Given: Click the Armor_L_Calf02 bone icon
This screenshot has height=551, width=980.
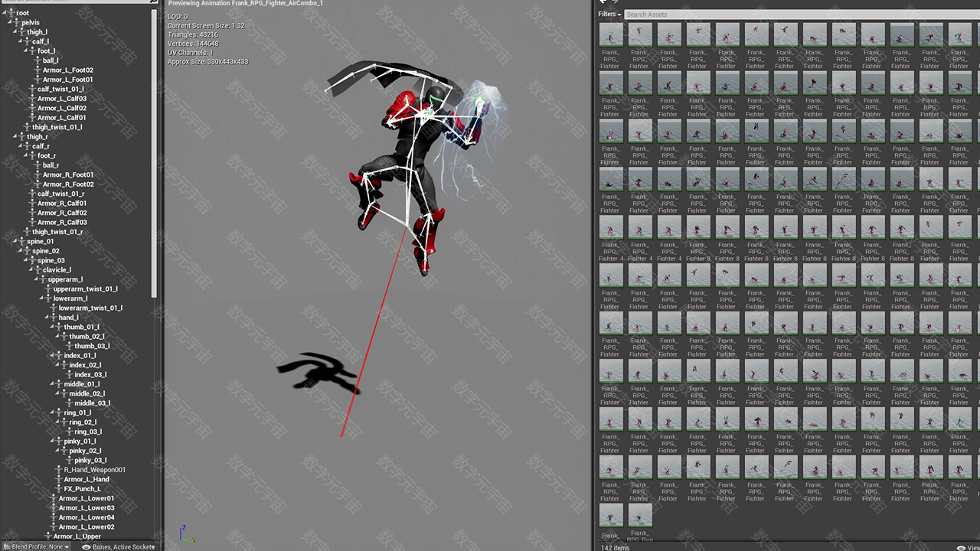Looking at the screenshot, I should (32, 108).
